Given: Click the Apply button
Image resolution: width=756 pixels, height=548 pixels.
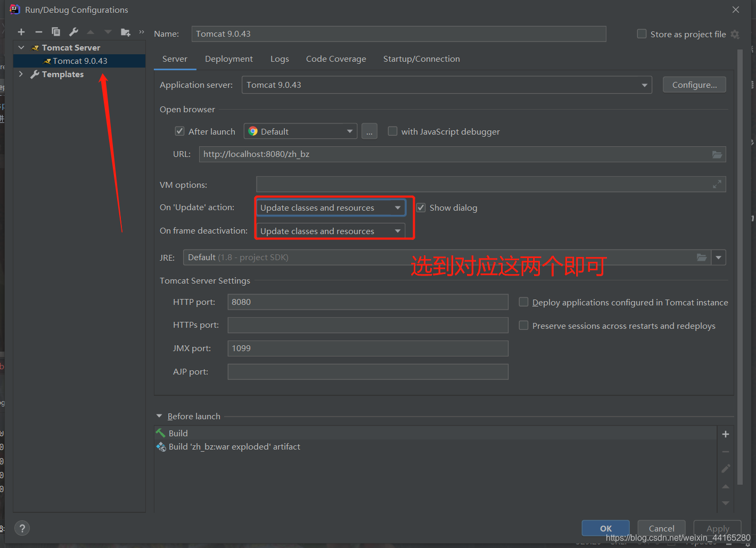Looking at the screenshot, I should [718, 528].
